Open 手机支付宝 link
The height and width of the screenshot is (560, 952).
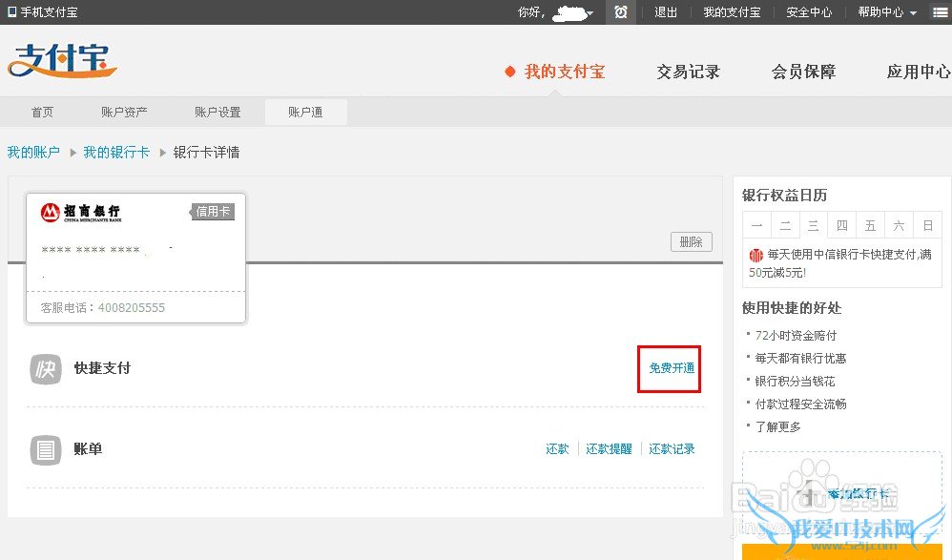click(50, 11)
